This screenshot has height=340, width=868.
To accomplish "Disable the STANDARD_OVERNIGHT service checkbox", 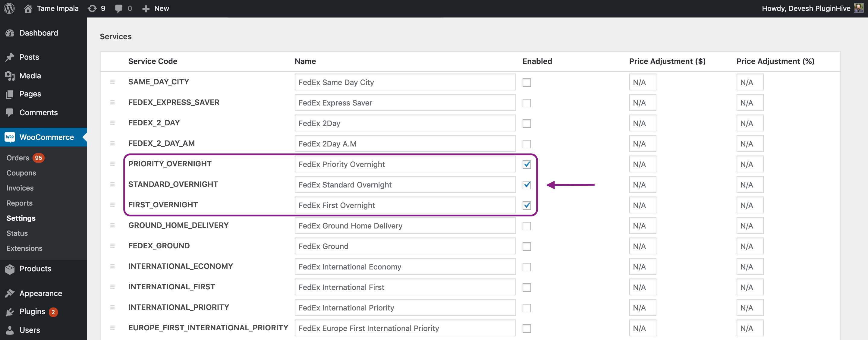I will click(x=527, y=184).
